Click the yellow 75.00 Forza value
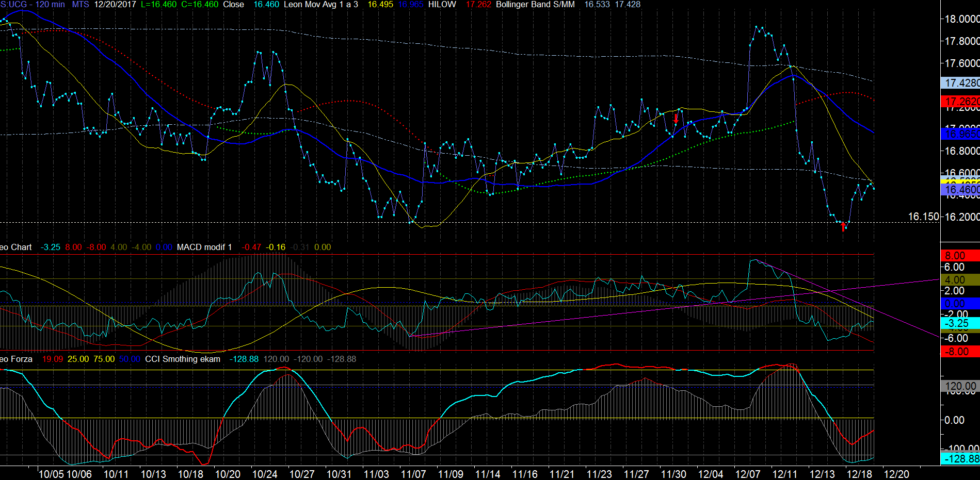 point(104,359)
